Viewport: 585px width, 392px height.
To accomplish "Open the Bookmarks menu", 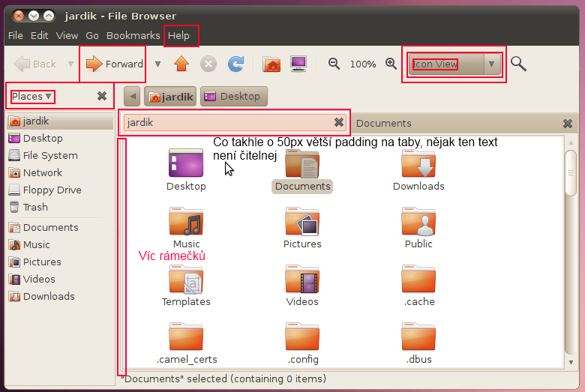I will pyautogui.click(x=133, y=35).
